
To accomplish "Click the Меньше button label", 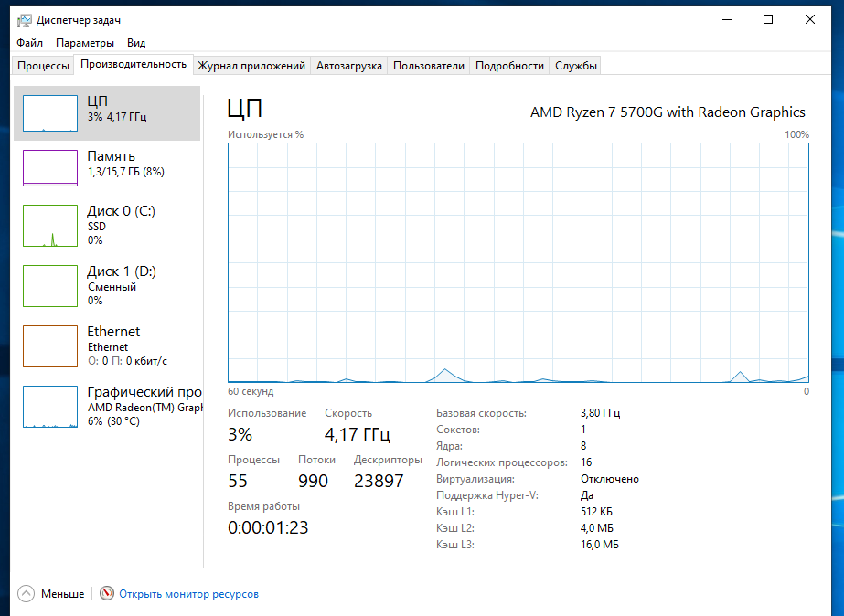I will tap(62, 594).
